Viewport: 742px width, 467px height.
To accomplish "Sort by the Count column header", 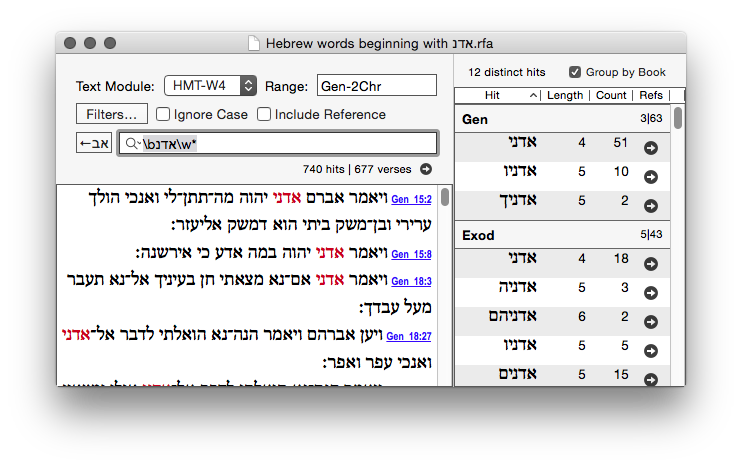I will (x=611, y=95).
